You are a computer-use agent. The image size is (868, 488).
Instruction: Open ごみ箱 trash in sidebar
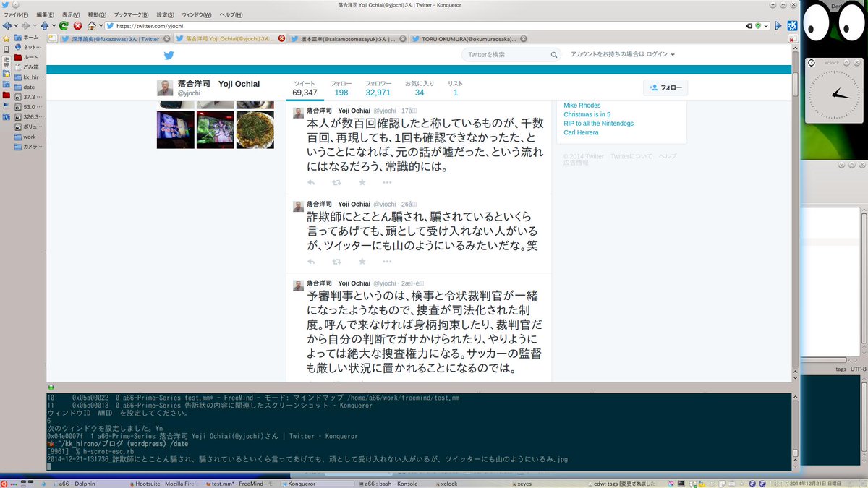pyautogui.click(x=27, y=67)
